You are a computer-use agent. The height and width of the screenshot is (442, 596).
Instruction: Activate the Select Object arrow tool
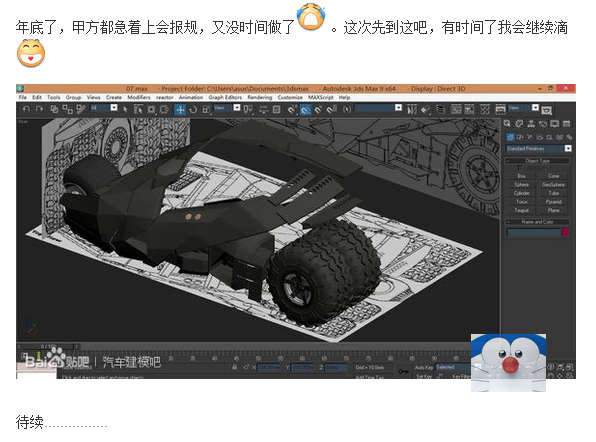point(125,109)
